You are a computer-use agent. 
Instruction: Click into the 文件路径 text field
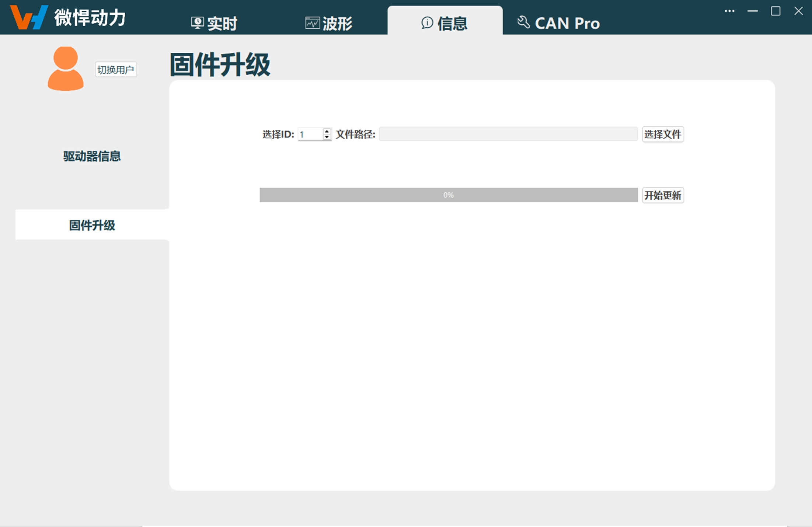(508, 134)
